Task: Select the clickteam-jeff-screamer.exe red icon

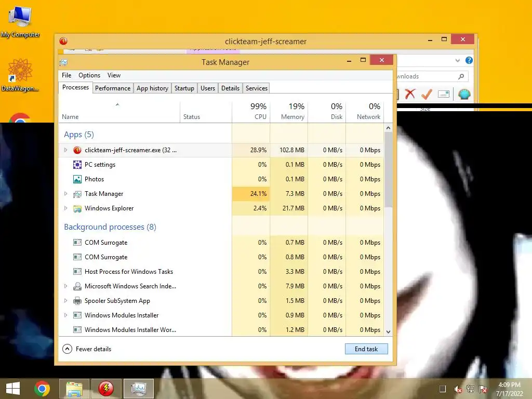Action: [x=77, y=150]
